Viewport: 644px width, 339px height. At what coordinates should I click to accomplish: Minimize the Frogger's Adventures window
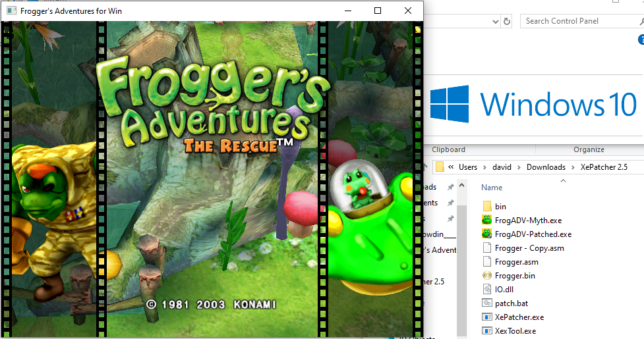point(348,11)
